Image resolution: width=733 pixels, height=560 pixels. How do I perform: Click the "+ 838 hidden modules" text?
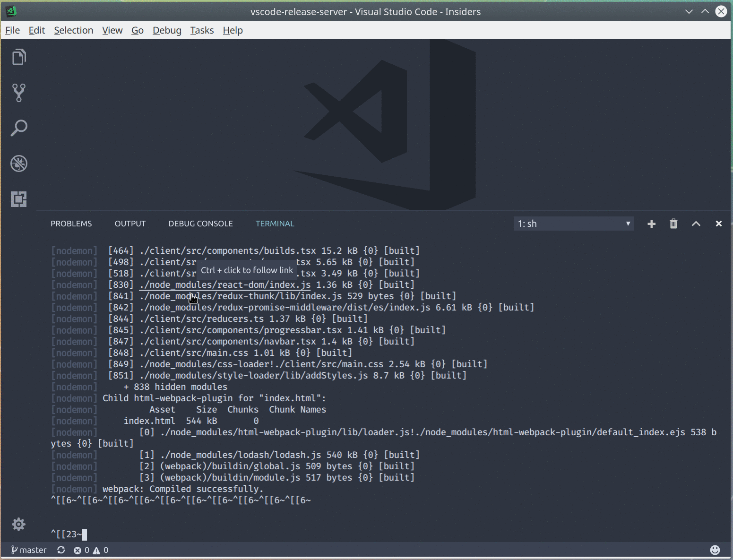pyautogui.click(x=175, y=387)
